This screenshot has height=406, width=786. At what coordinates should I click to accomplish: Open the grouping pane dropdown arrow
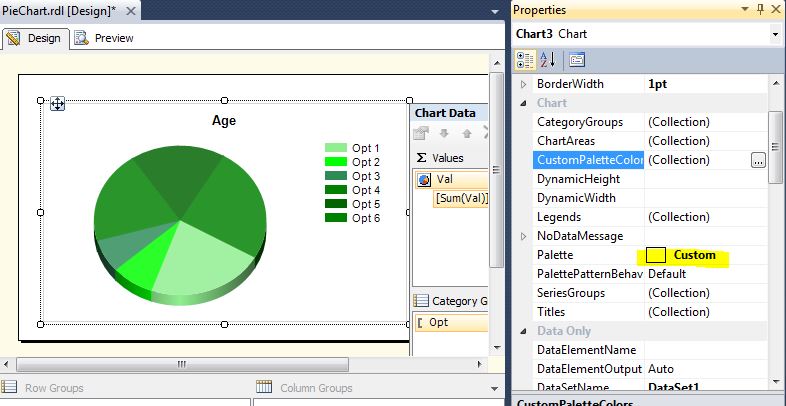coord(495,389)
